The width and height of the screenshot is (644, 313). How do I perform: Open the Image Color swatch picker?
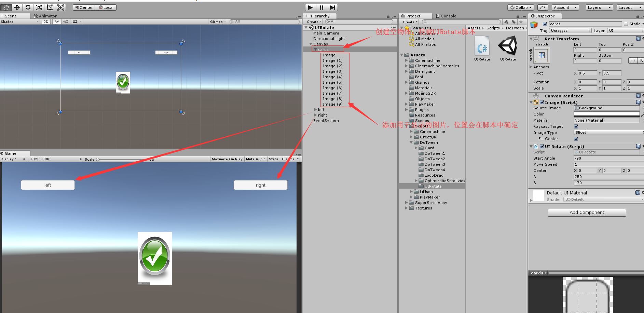click(x=606, y=114)
